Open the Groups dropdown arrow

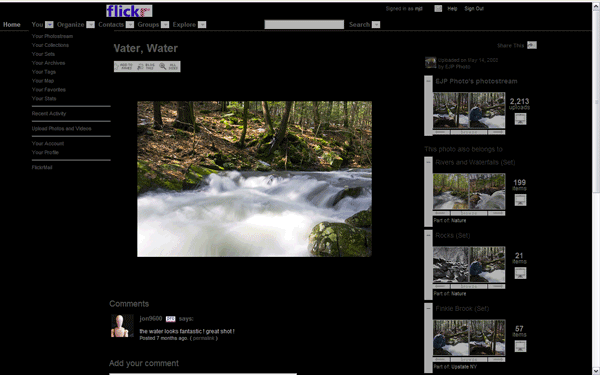165,24
